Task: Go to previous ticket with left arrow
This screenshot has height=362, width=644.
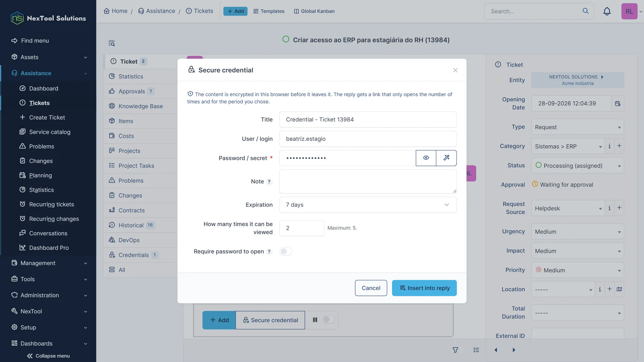Action: click(x=496, y=350)
